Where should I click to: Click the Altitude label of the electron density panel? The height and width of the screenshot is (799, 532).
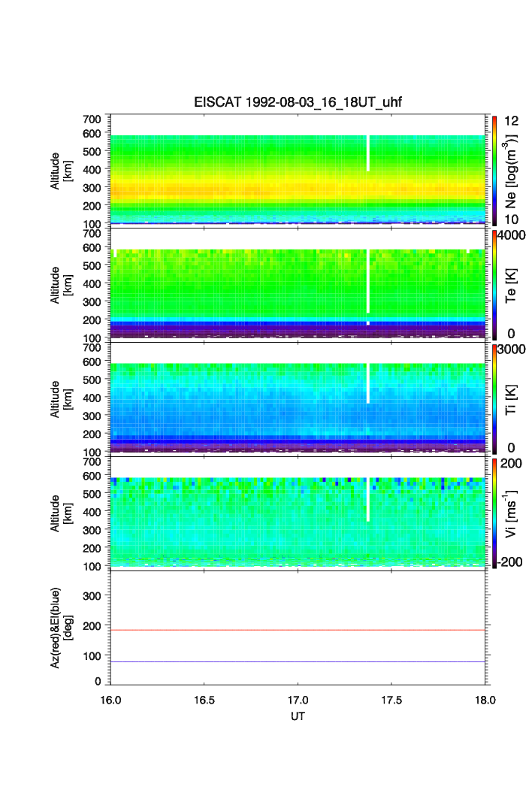point(61,171)
